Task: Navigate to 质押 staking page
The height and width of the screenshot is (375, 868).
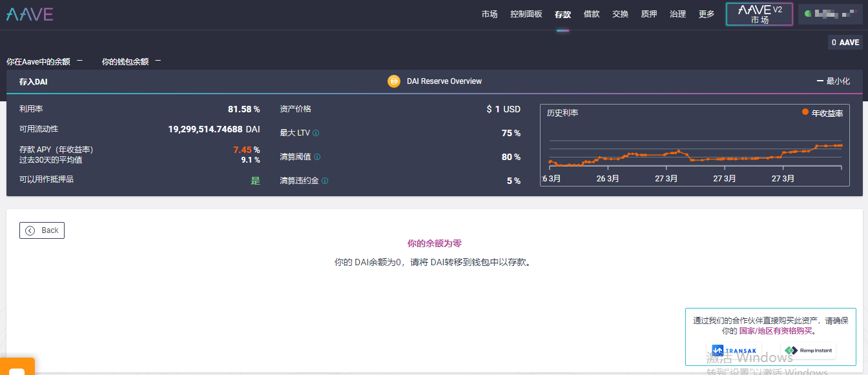Action: pos(649,14)
